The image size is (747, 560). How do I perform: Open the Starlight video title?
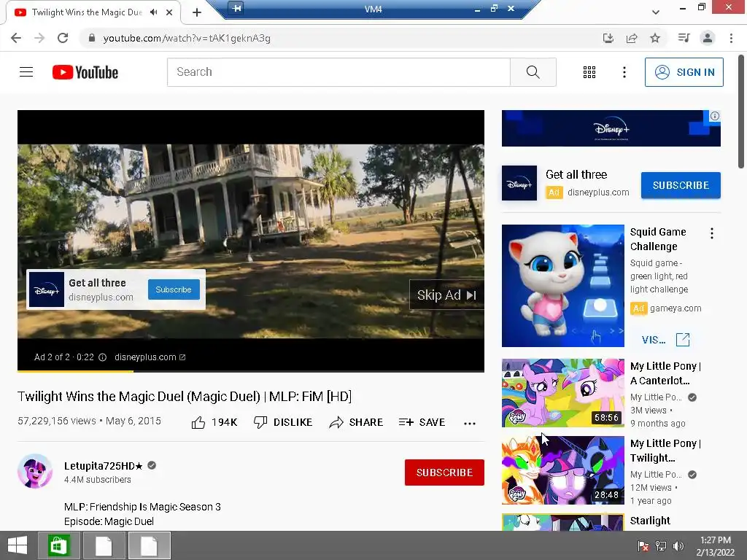(650, 521)
